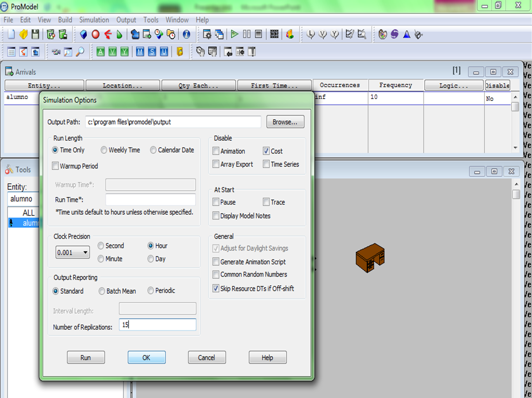Choose the Minute clock precision option
Image resolution: width=532 pixels, height=398 pixels.
pyautogui.click(x=101, y=258)
